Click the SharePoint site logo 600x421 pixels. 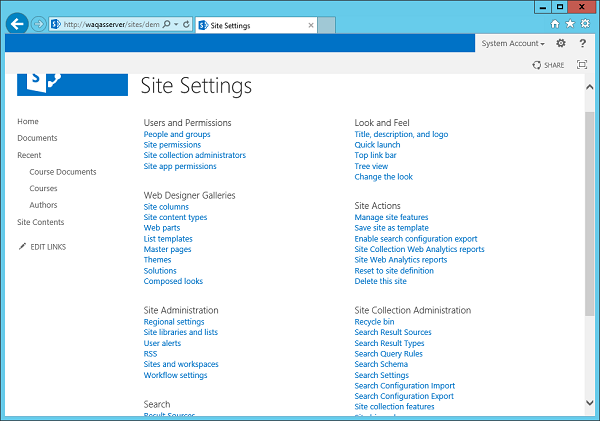pyautogui.click(x=72, y=84)
